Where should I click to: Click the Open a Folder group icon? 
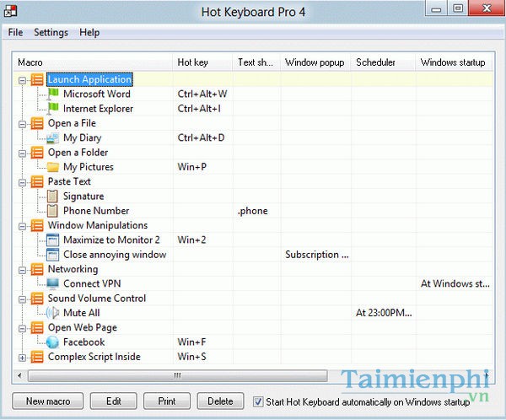click(x=37, y=153)
